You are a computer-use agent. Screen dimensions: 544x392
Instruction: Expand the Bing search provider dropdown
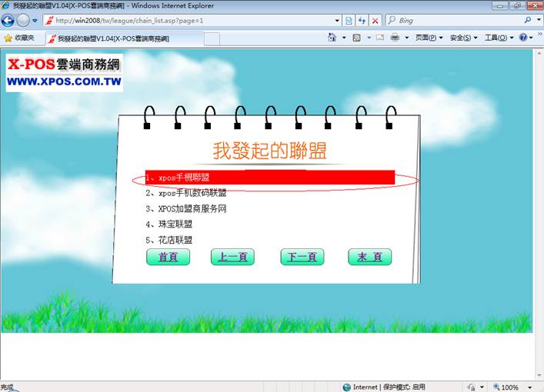(539, 21)
